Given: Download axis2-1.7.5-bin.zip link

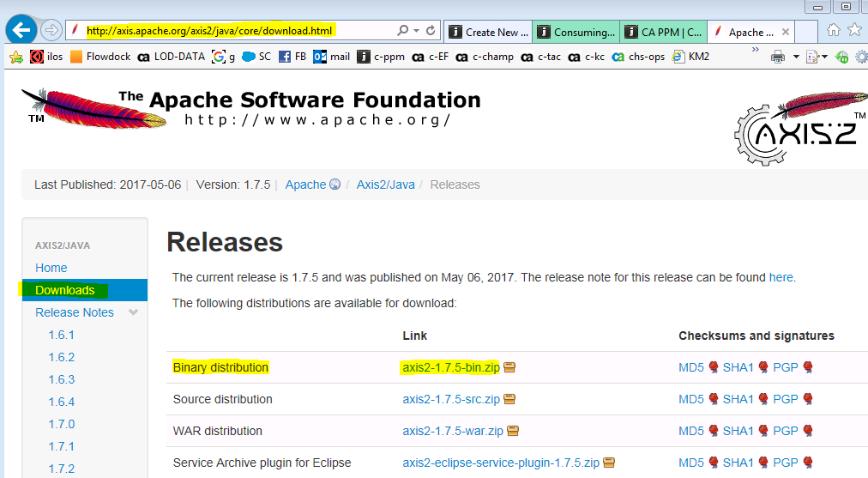Looking at the screenshot, I should click(450, 367).
